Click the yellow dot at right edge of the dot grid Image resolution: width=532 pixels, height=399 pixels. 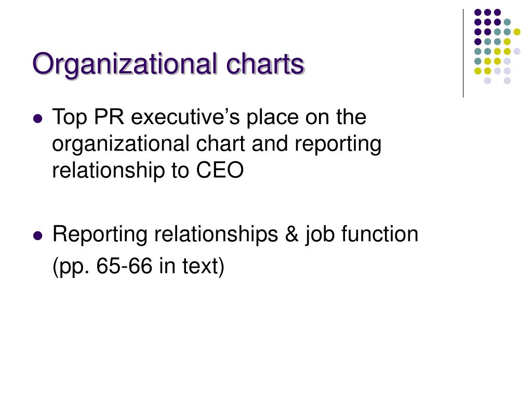pos(517,32)
